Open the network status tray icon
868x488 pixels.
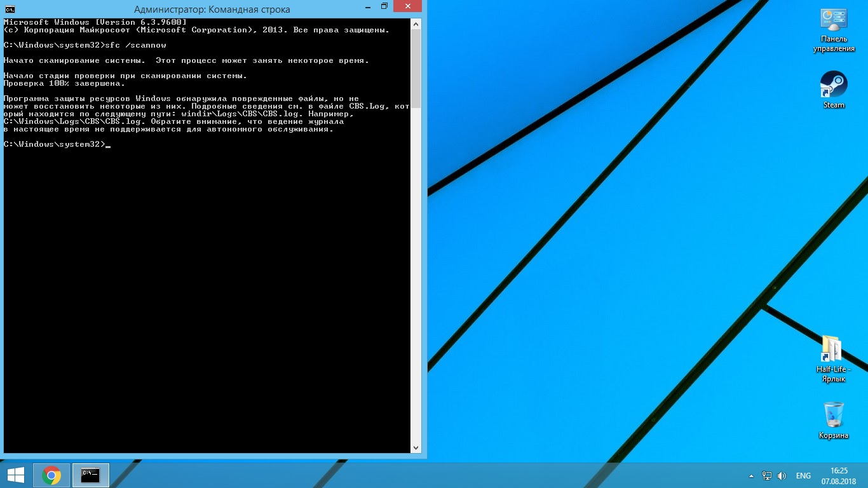(767, 476)
